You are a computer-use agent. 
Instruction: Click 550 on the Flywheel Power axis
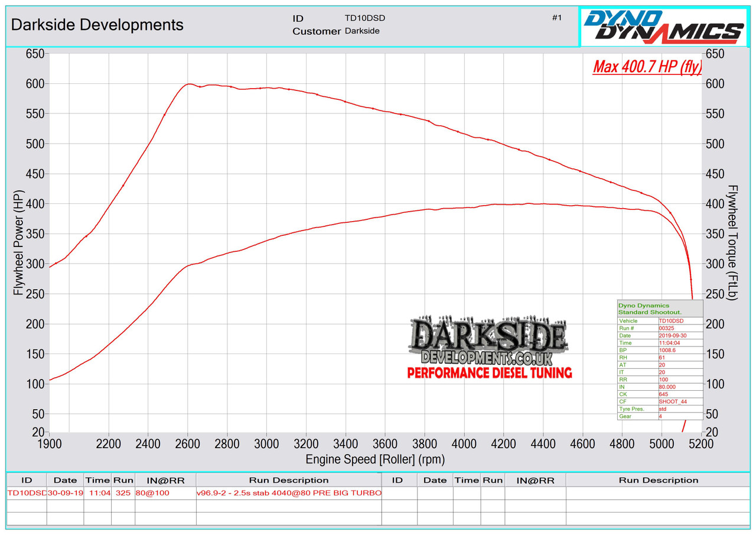click(x=36, y=114)
